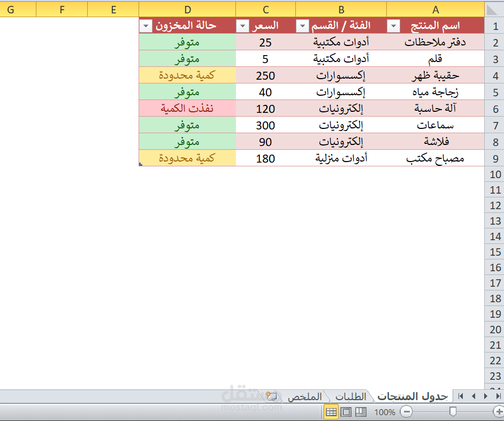Click متوفر status in سماعات row
Image resolution: width=504 pixels, height=421 pixels.
[187, 125]
